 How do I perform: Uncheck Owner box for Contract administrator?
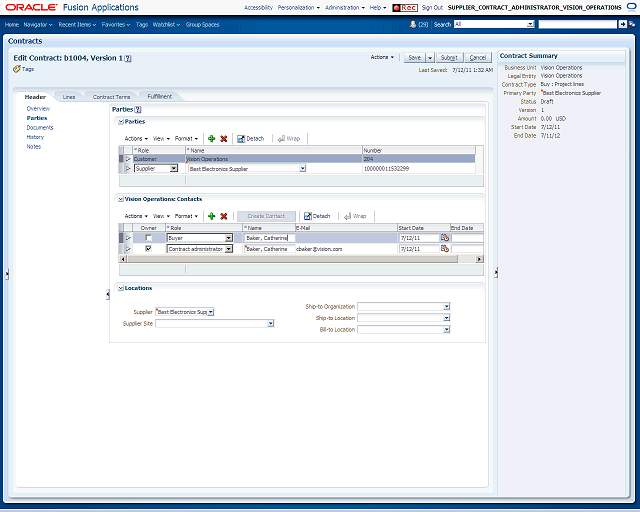click(x=149, y=248)
